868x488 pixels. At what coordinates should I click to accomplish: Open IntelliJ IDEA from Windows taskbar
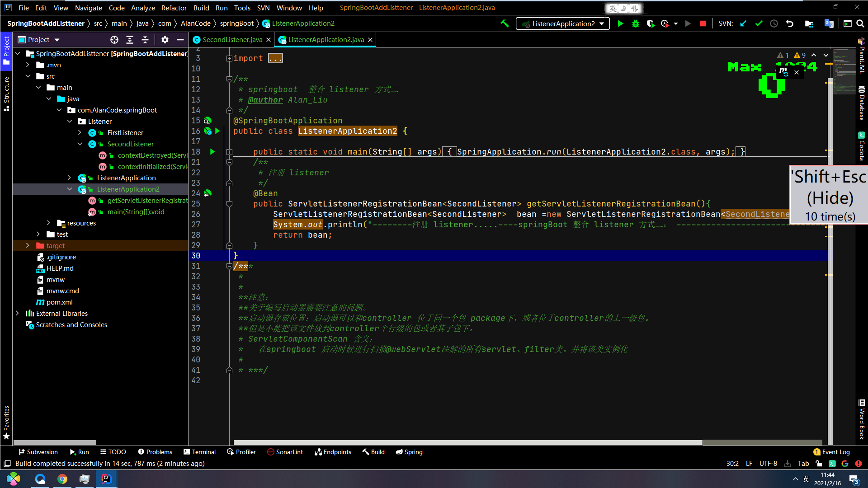pyautogui.click(x=106, y=479)
